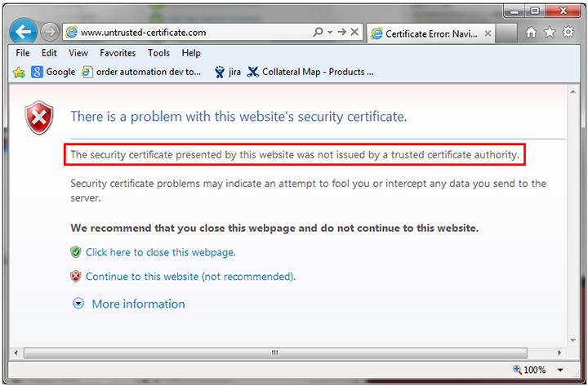Go back with the blue Back arrow
The height and width of the screenshot is (386, 588).
23,32
